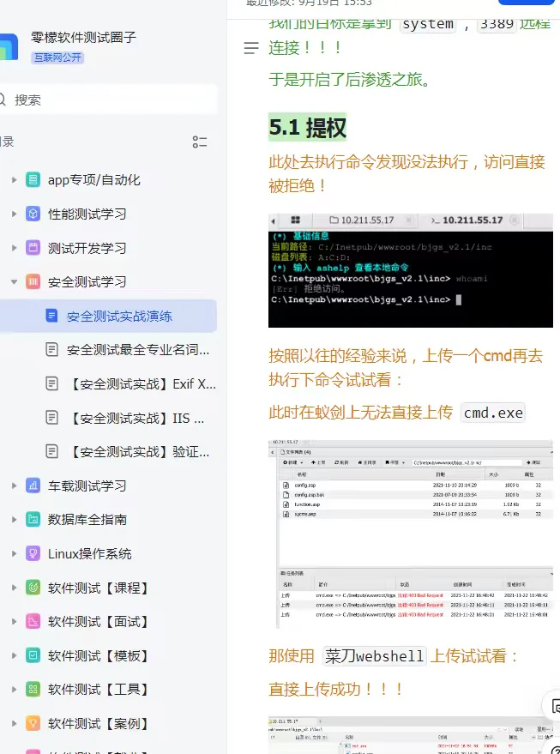This screenshot has height=754, width=560.
Task: Open the whoami terminal screenshot image
Action: point(411,270)
